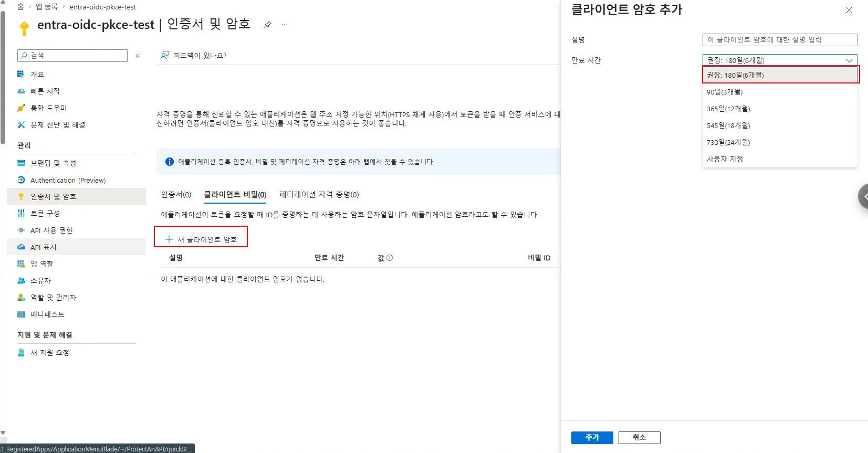Go to 앱 등록 breadcrumb link
The width and height of the screenshot is (868, 453).
tap(47, 7)
